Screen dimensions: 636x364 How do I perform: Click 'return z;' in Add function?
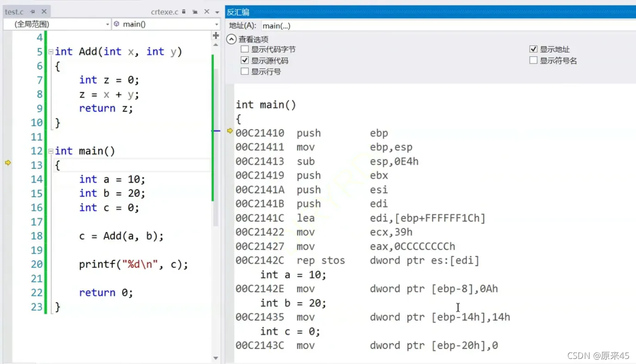pos(106,108)
